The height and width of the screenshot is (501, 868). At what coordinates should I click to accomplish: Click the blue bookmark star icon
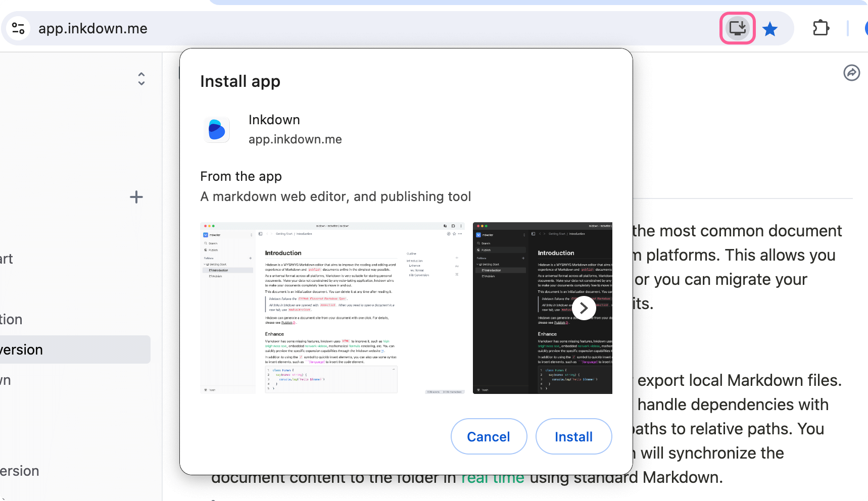(x=770, y=29)
